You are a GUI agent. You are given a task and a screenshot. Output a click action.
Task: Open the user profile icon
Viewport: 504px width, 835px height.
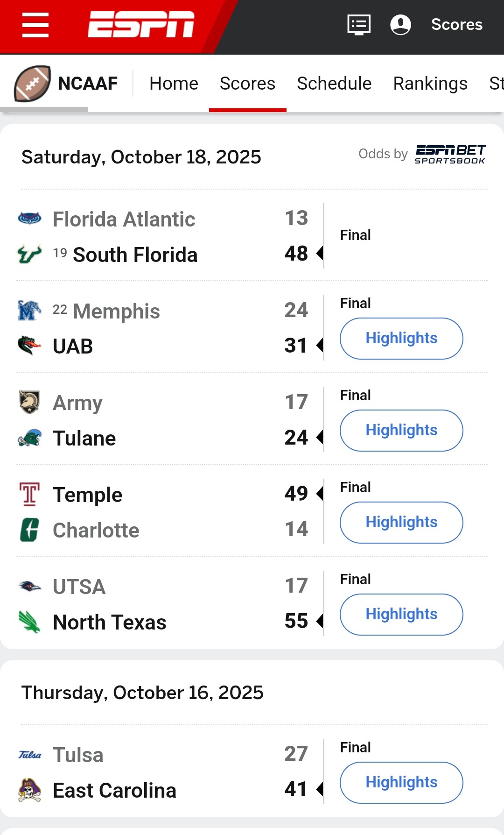(400, 24)
